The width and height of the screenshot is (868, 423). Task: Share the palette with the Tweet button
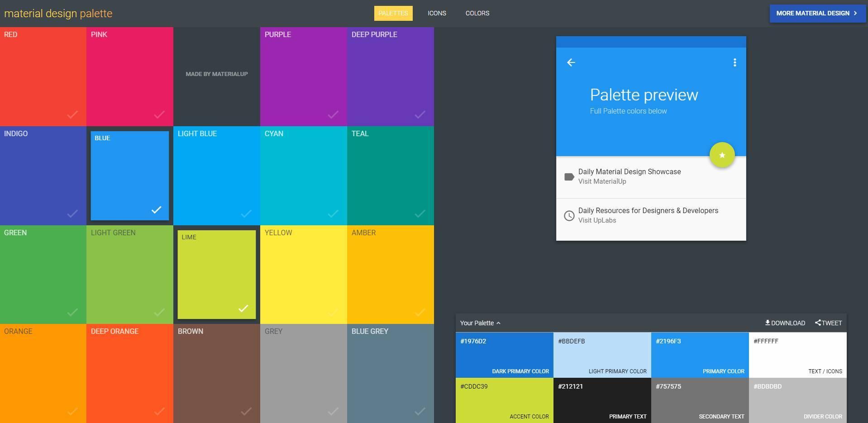828,323
